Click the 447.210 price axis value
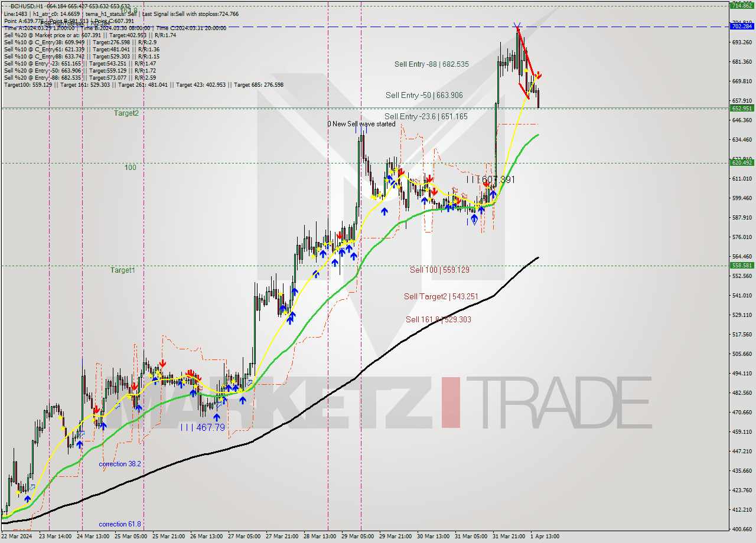Screen dimensions: 756x543 [x=742, y=452]
